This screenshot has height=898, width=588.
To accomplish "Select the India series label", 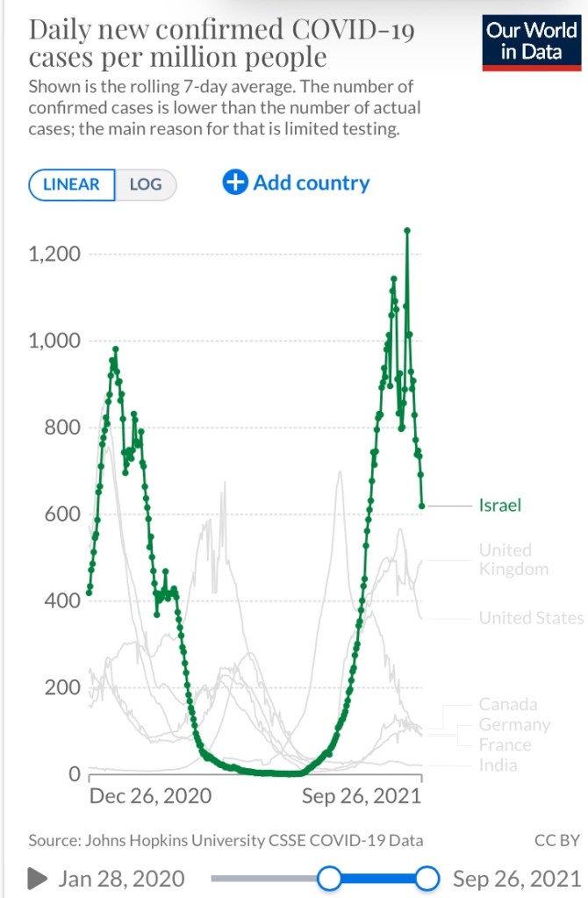I will click(x=498, y=765).
